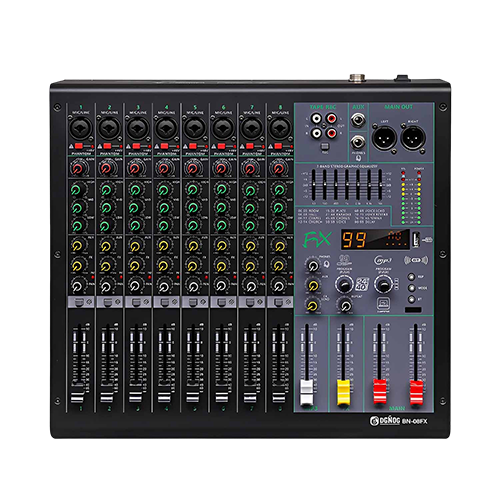
Task: Click the white AUX master fader
Action: 307,392
